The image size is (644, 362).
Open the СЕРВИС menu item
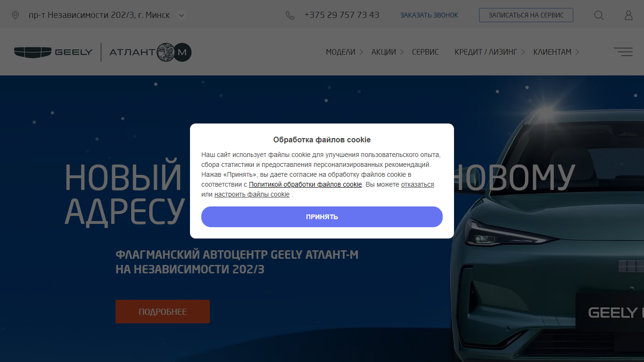click(x=425, y=52)
